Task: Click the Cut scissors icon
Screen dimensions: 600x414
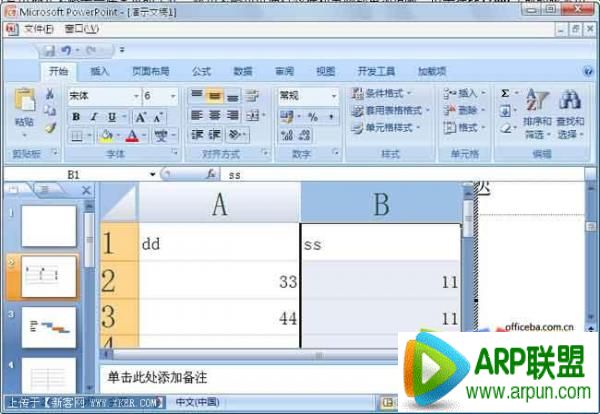Action: tap(50, 94)
